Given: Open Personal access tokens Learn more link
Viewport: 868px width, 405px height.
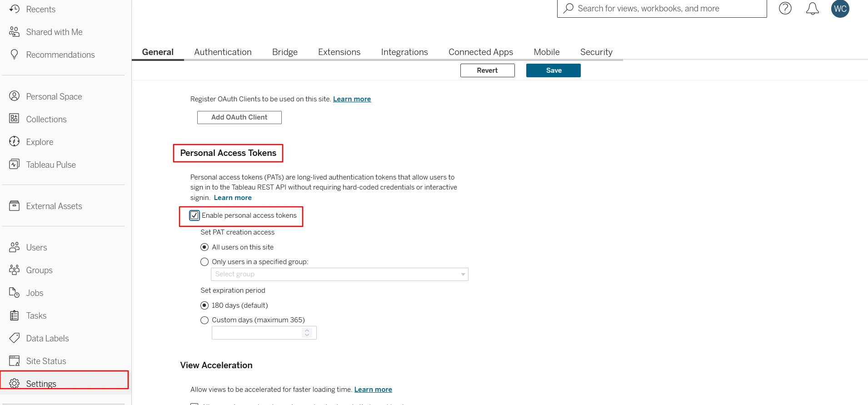Looking at the screenshot, I should pos(233,198).
